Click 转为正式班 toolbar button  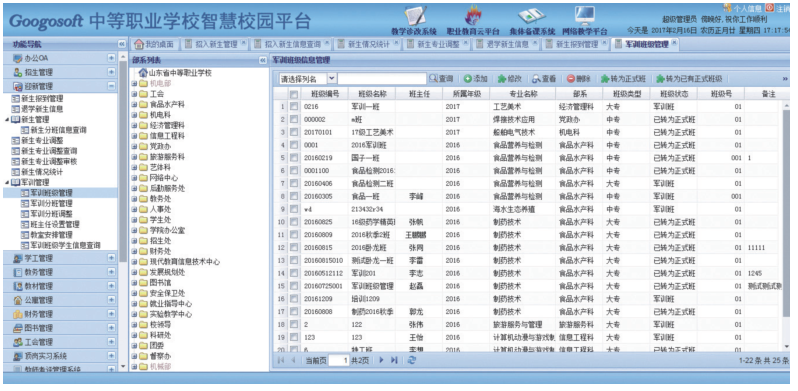(x=623, y=78)
